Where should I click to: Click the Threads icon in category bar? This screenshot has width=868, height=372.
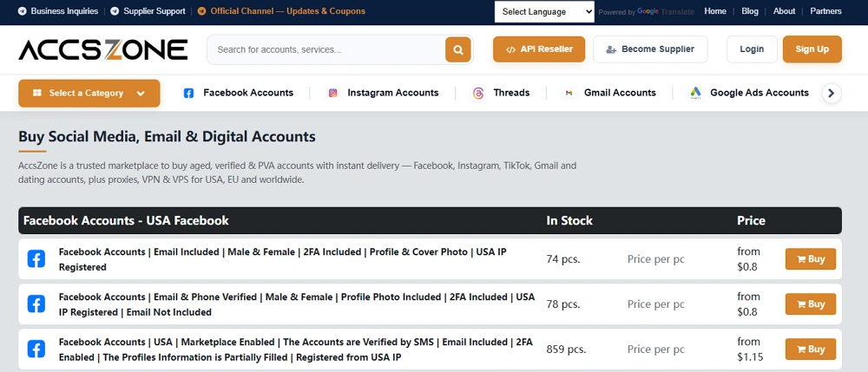point(478,93)
